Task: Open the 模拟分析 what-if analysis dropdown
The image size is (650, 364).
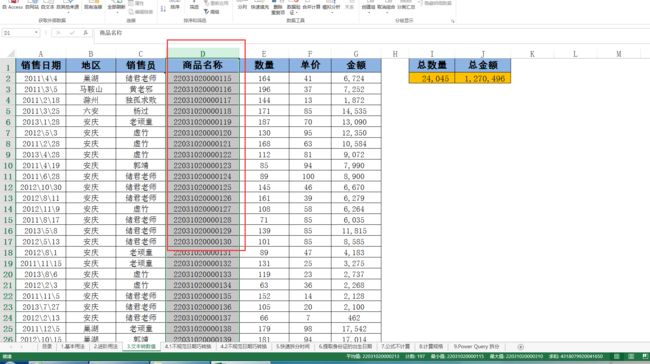Action: 331,7
